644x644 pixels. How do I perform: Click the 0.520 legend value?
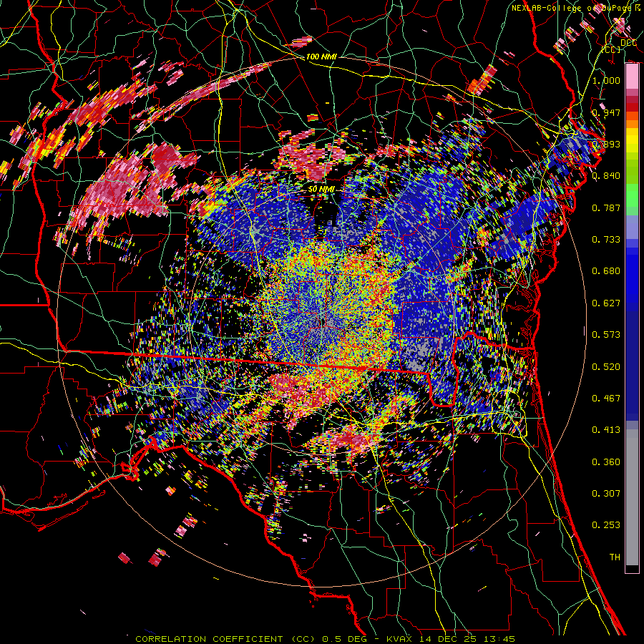click(x=606, y=367)
